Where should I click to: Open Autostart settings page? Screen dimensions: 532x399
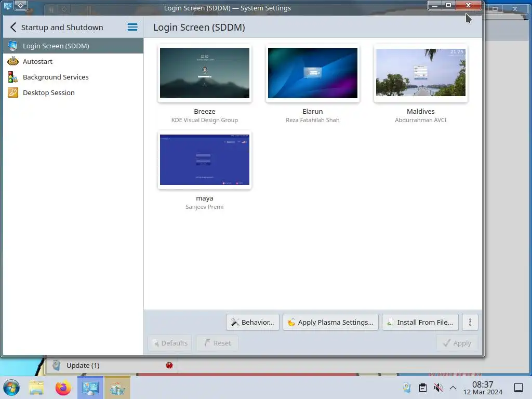[73, 61]
